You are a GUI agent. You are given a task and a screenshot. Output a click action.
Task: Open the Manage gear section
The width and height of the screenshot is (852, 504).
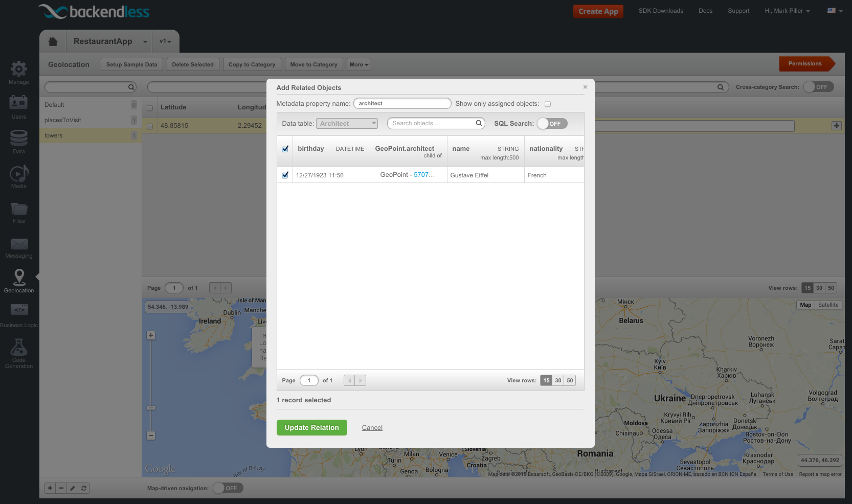pos(19,73)
